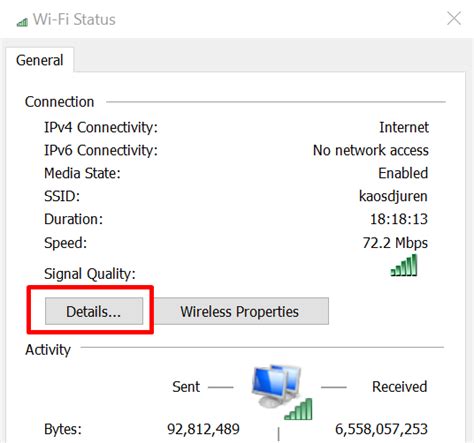Select the General tab
474x443 pixels.
point(39,60)
